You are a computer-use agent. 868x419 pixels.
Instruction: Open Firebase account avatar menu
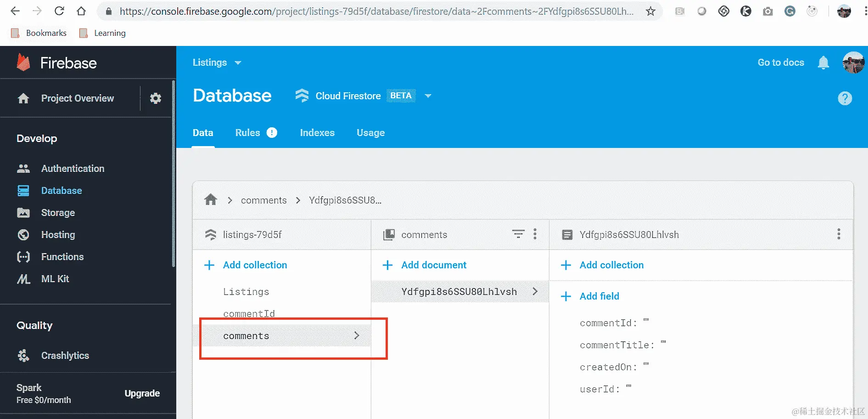coord(853,62)
